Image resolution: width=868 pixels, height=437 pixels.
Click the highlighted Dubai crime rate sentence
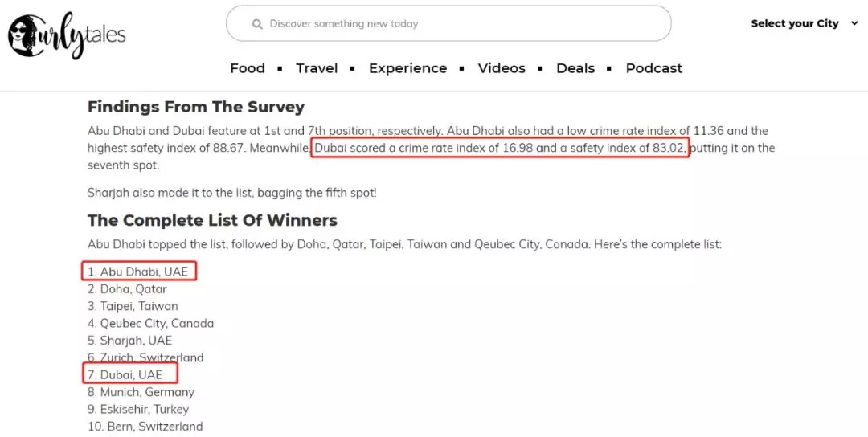tap(500, 148)
